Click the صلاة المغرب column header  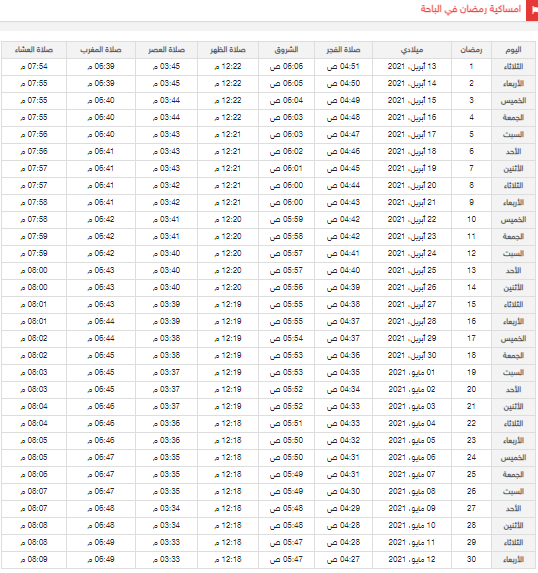click(x=101, y=50)
